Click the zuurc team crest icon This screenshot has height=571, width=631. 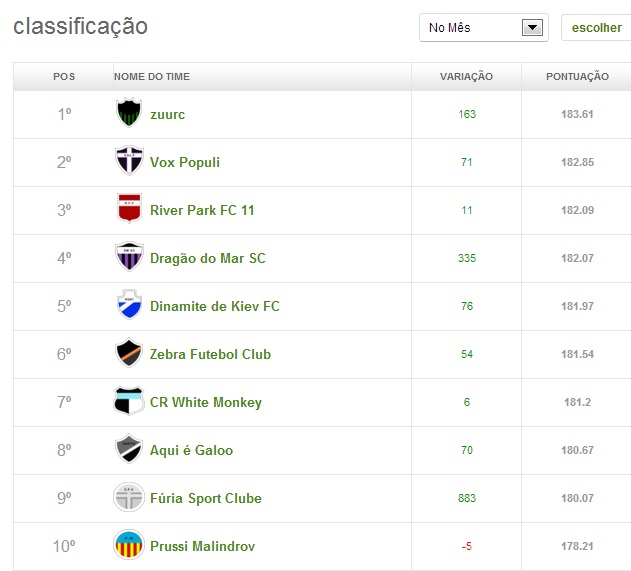pos(129,113)
